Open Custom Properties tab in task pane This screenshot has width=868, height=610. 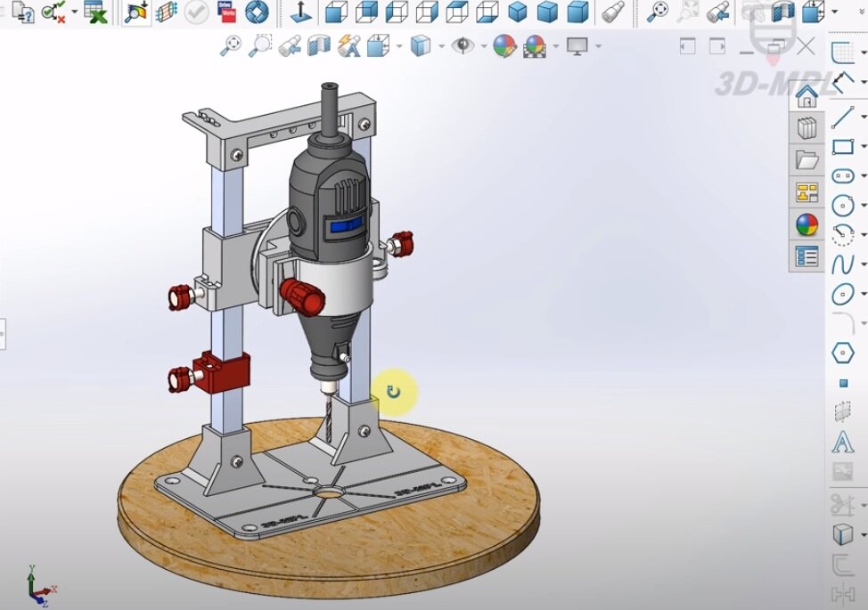(x=807, y=256)
